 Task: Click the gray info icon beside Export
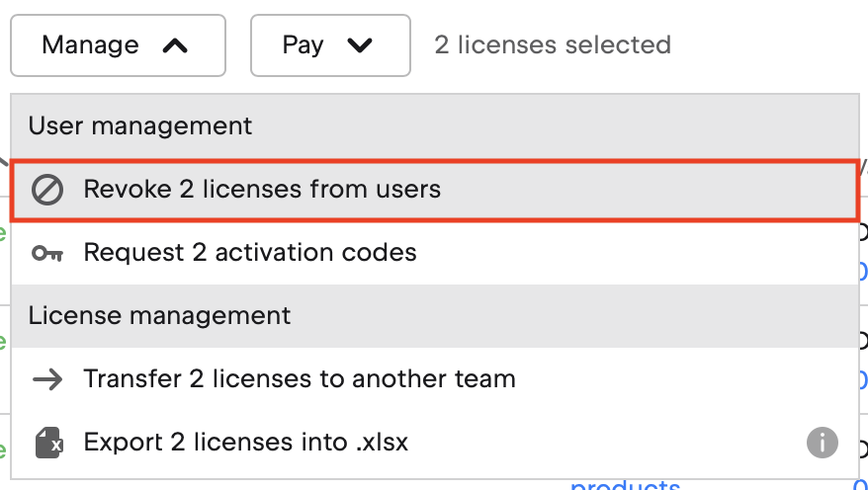click(822, 442)
